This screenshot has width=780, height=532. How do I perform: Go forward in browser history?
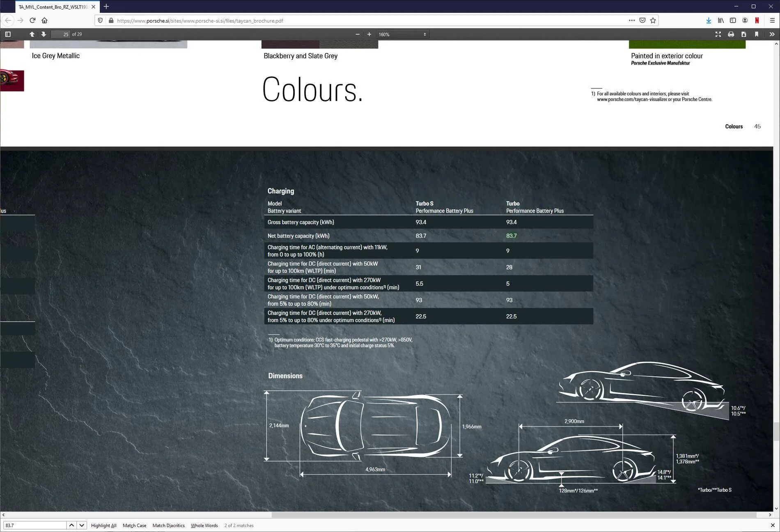[x=20, y=20]
